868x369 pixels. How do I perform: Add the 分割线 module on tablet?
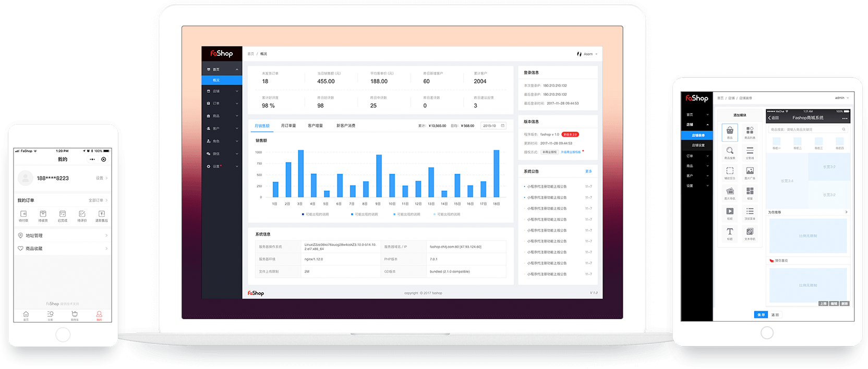click(750, 153)
